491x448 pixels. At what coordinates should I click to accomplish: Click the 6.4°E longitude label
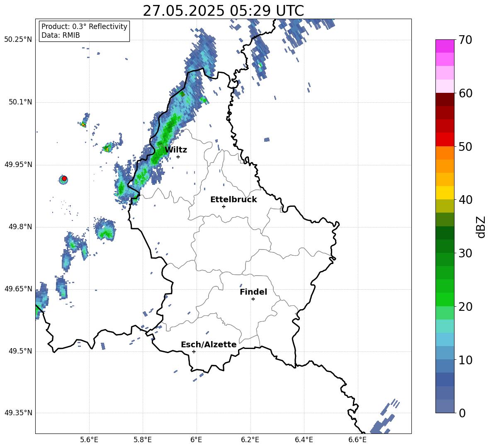coord(304,440)
